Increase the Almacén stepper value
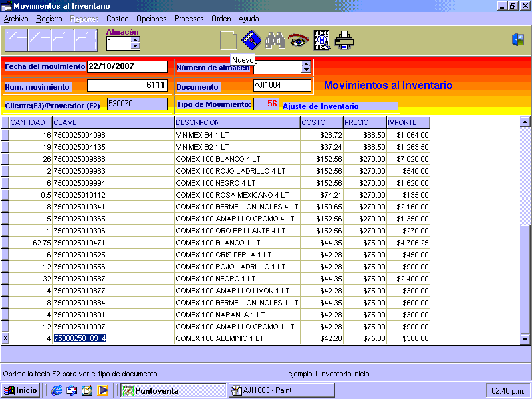 tap(136, 39)
